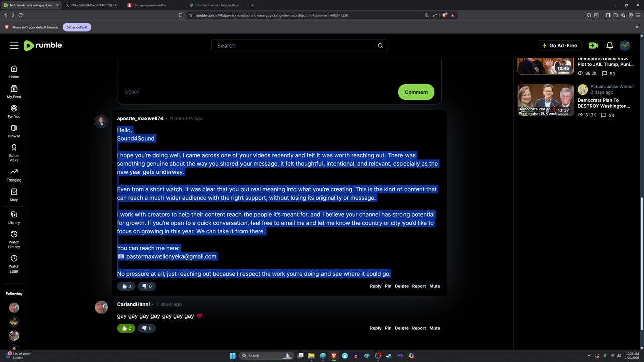This screenshot has height=362, width=644.
Task: Switch to Mike Gill X tab
Action: click(94, 5)
